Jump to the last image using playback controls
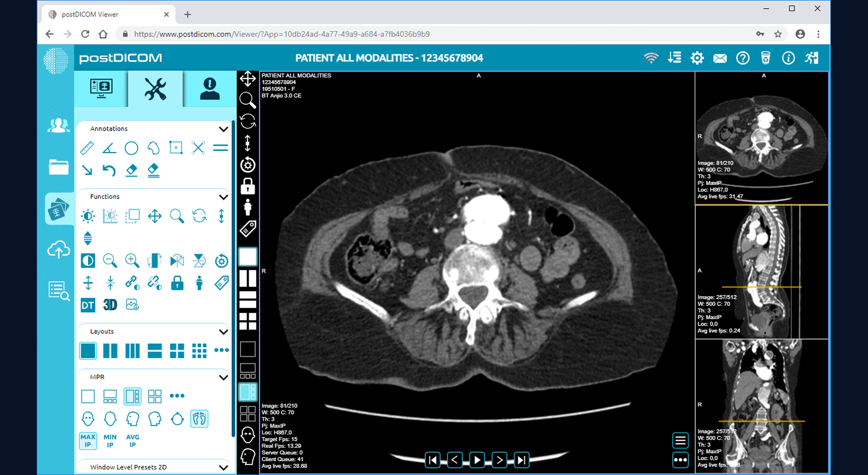The image size is (868, 475). pyautogui.click(x=522, y=459)
